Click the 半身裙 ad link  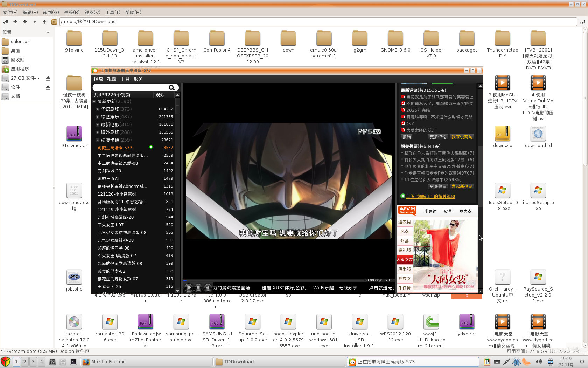pos(430,211)
